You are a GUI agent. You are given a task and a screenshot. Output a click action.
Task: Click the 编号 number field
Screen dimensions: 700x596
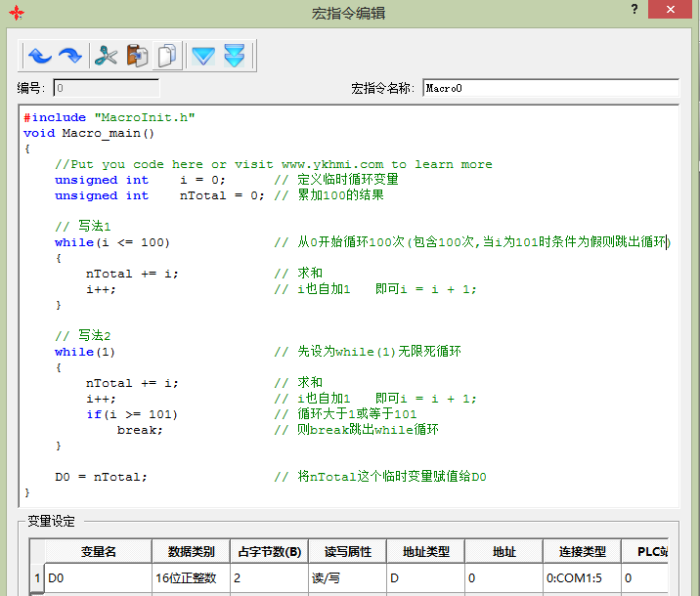click(107, 88)
